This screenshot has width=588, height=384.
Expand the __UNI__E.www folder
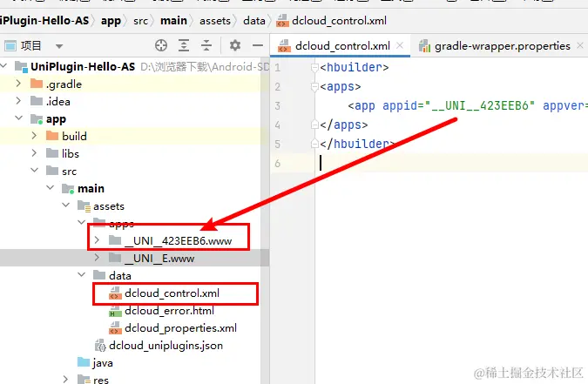[x=97, y=257]
